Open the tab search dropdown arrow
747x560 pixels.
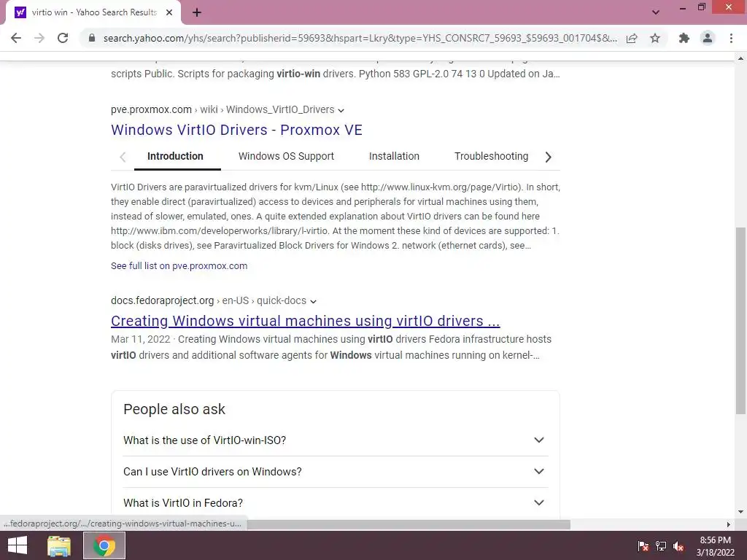click(656, 12)
